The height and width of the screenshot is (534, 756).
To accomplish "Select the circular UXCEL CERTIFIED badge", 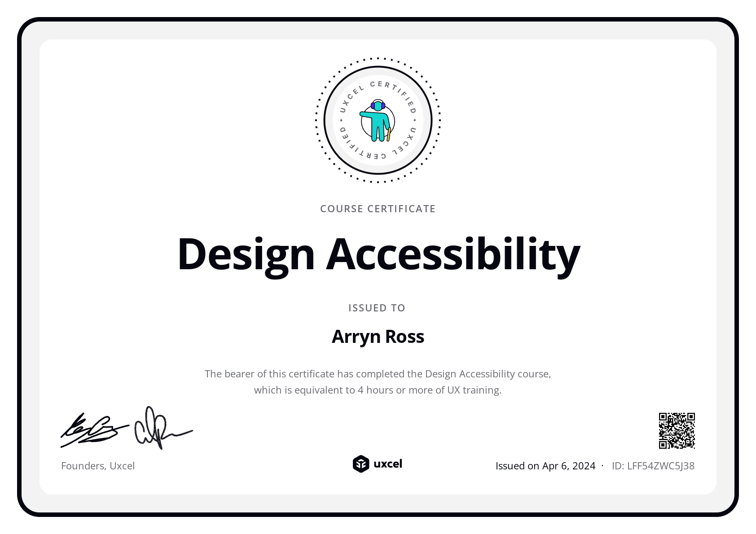I will point(378,120).
